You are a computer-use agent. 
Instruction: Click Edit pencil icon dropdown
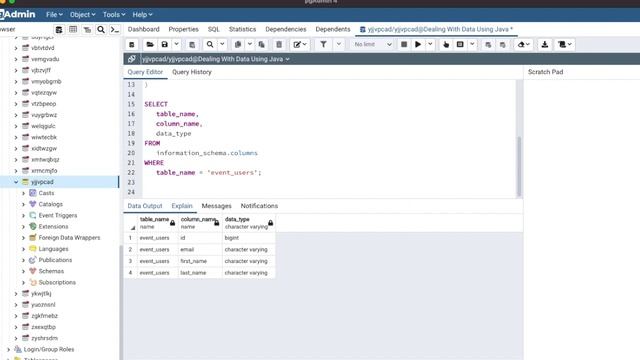click(300, 44)
